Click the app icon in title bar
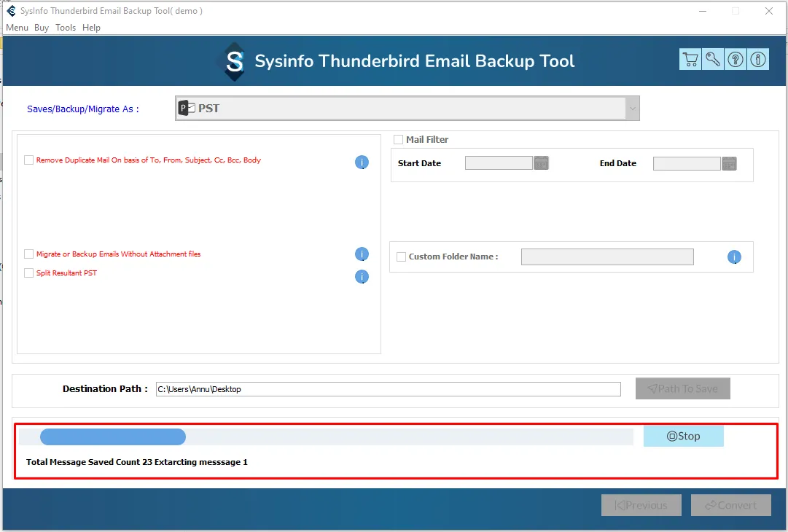This screenshot has width=788, height=532. pyautogui.click(x=11, y=10)
